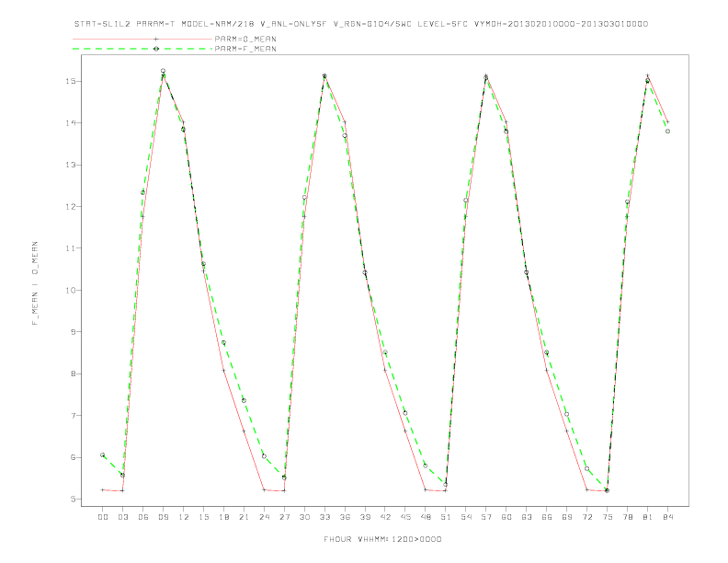The width and height of the screenshot is (728, 563).
Task: Click the MODEL=NAM/218 text in the chart title
Action: (x=218, y=24)
